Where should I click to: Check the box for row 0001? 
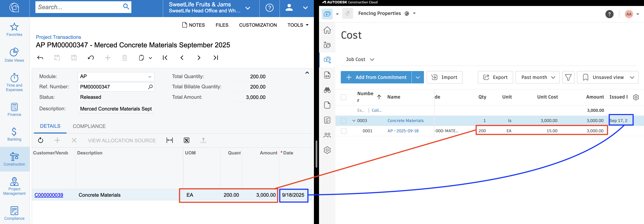(344, 131)
